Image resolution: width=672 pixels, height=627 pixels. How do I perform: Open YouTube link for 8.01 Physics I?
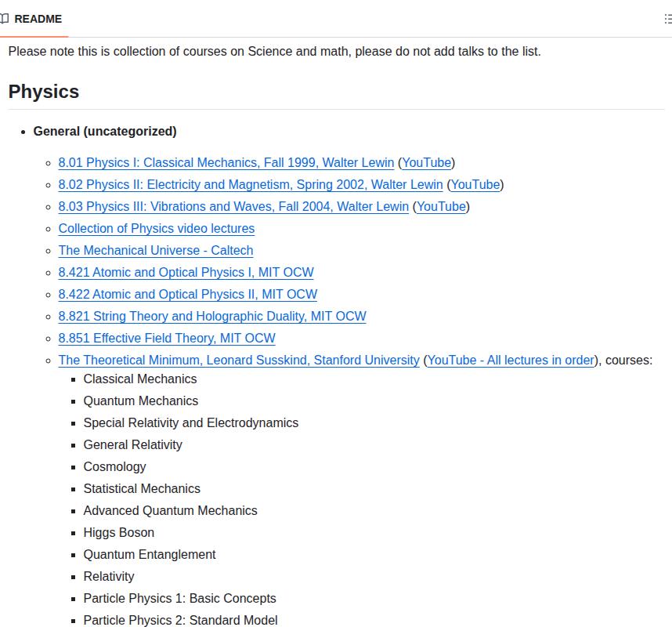point(427,163)
